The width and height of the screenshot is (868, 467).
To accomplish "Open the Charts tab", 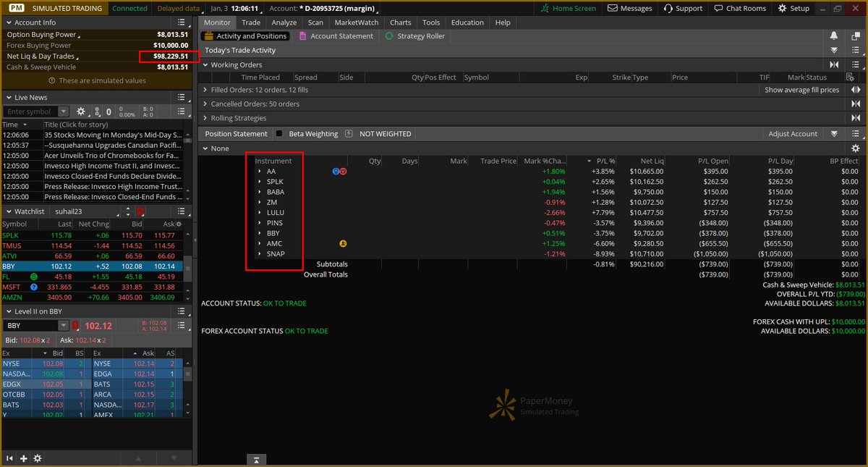I will click(x=400, y=22).
